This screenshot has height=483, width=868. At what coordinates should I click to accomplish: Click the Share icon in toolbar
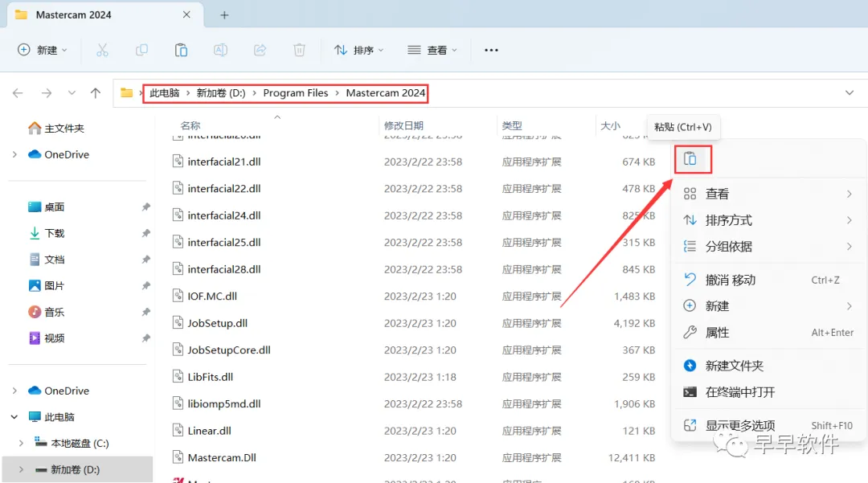[260, 50]
